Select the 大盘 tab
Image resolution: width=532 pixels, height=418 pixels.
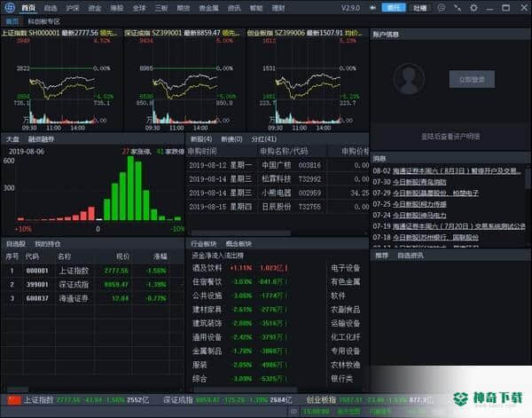(x=12, y=139)
